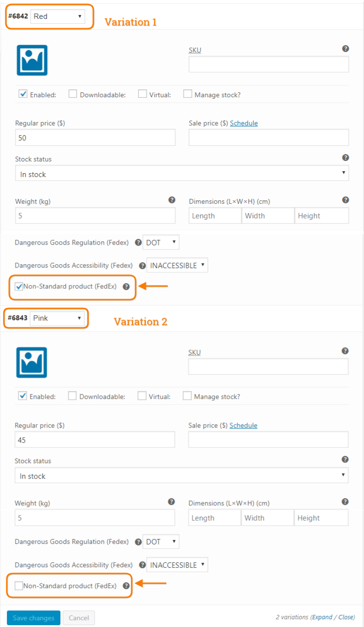Screen dimensions: 364x627
Task: Click Non-Standard product help icon, Pink variation
Action: pyautogui.click(x=126, y=586)
